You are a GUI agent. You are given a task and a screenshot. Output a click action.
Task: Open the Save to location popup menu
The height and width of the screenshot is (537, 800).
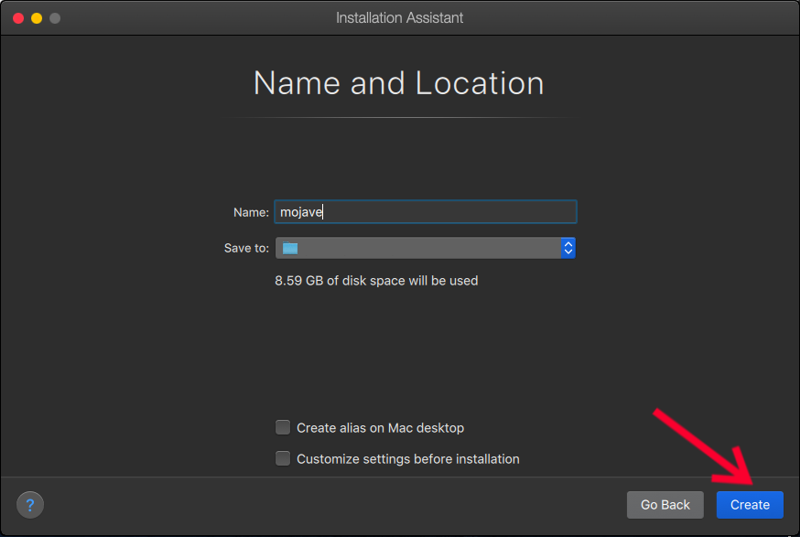point(425,248)
